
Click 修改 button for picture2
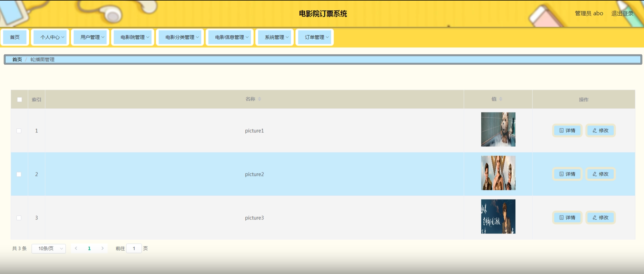pos(600,174)
